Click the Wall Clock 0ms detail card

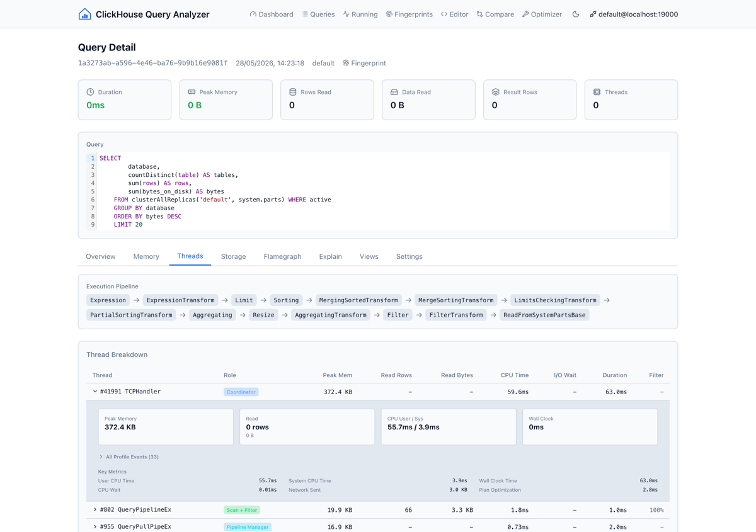click(590, 427)
